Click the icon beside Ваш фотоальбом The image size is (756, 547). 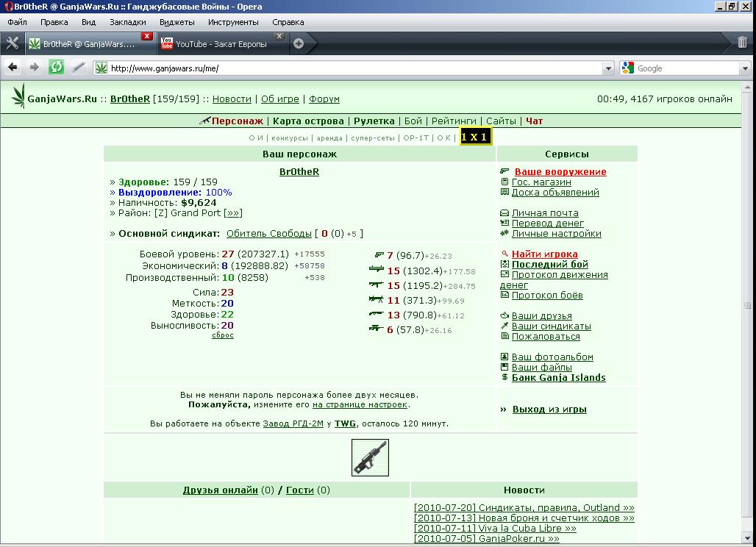click(x=504, y=357)
